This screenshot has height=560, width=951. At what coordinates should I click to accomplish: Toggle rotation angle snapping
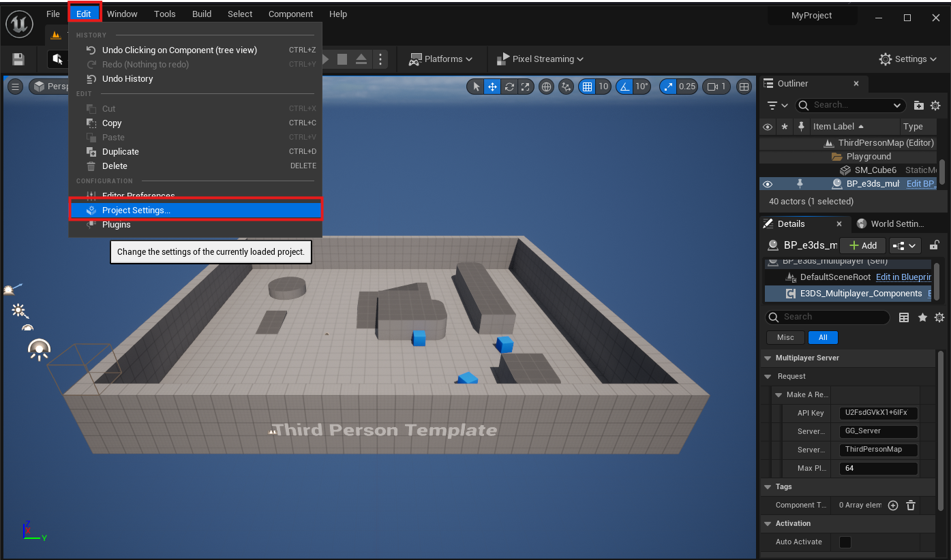coord(624,87)
